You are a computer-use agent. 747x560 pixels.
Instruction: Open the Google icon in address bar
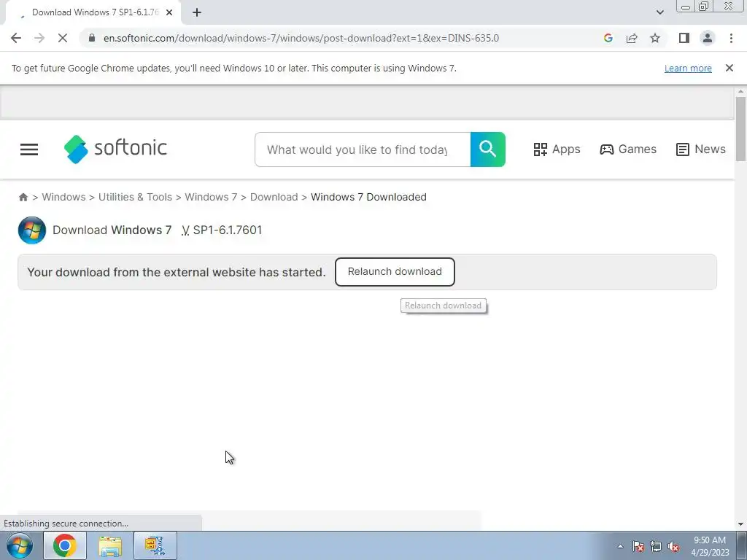click(x=608, y=38)
